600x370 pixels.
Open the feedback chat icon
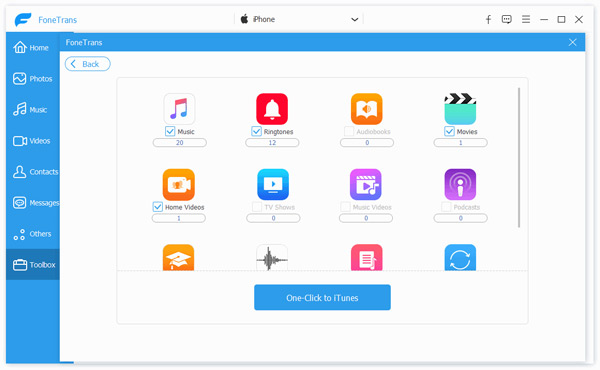pos(507,20)
